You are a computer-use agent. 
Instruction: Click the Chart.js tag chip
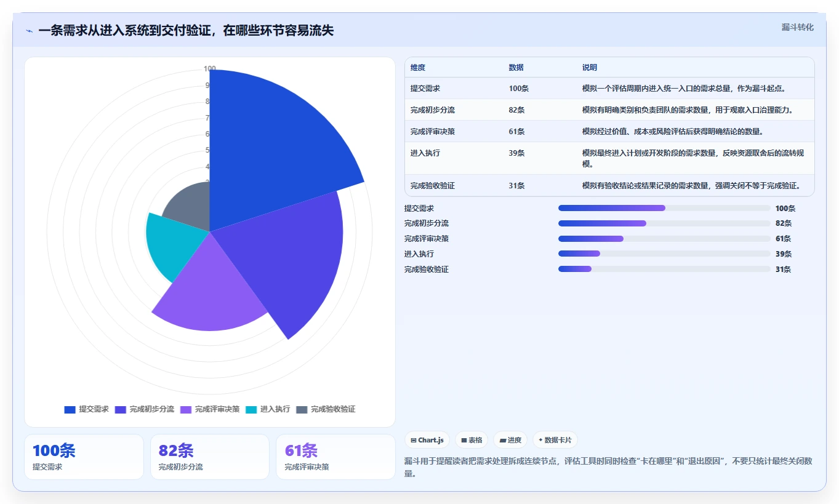click(427, 440)
